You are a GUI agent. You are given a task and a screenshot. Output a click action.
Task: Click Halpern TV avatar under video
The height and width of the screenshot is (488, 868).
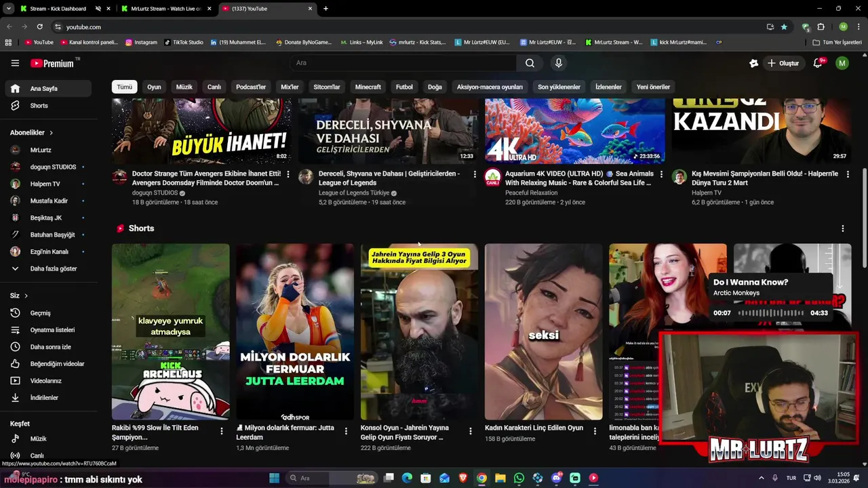679,177
